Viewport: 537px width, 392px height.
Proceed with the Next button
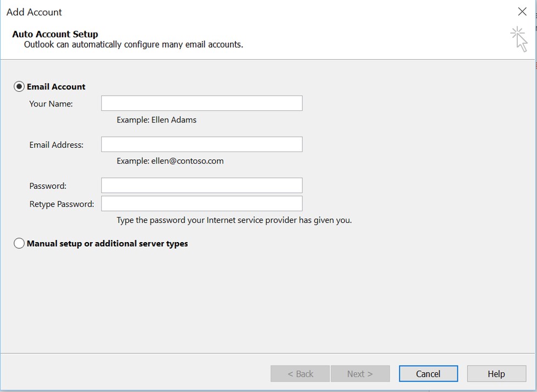pyautogui.click(x=360, y=373)
